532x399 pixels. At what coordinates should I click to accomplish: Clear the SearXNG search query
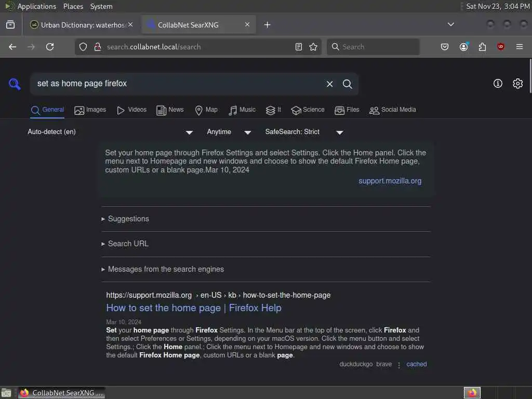point(329,84)
